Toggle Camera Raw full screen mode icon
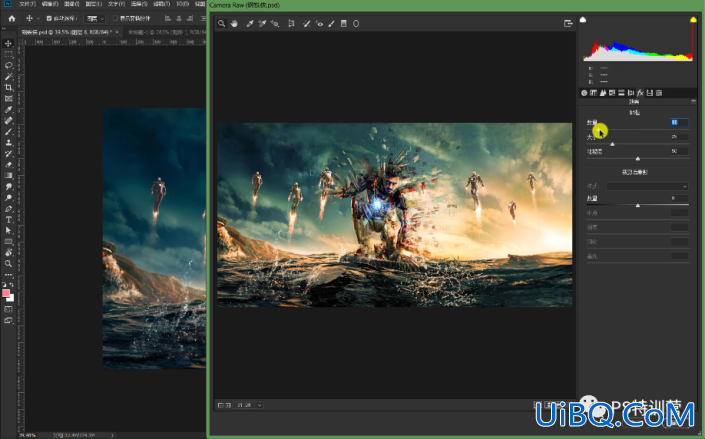The height and width of the screenshot is (439, 705). (x=568, y=23)
